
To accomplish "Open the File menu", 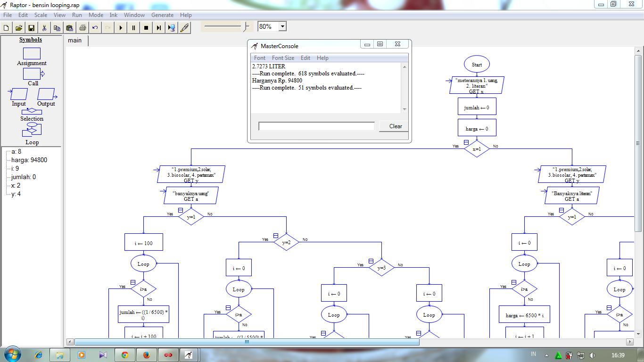I will pos(8,15).
